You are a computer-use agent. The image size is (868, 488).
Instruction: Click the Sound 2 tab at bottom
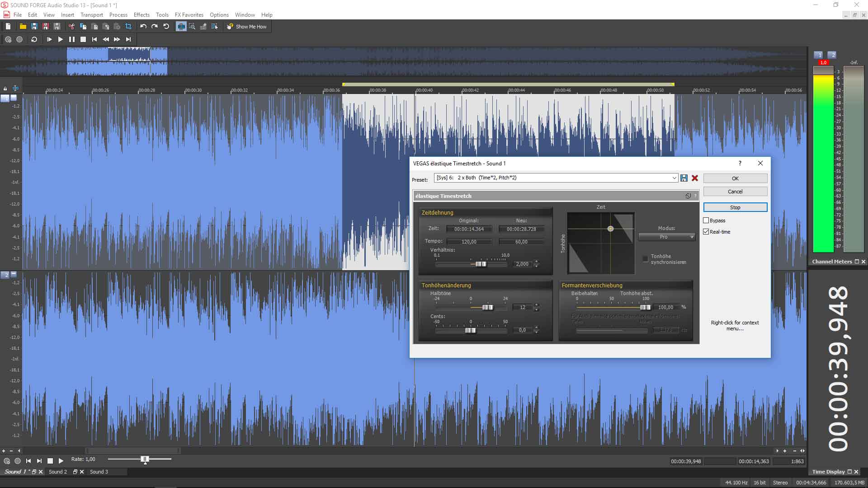tap(58, 471)
